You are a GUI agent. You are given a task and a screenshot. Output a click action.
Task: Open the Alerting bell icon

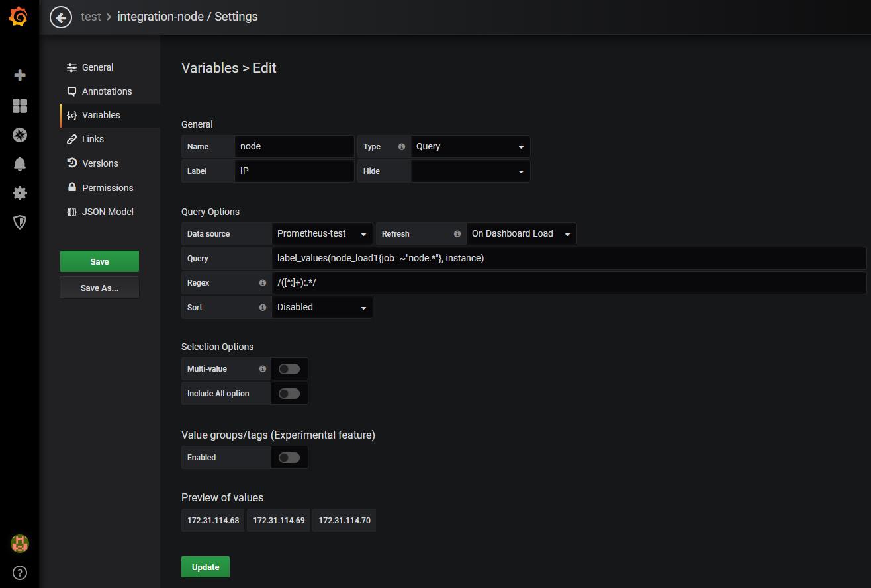click(20, 164)
